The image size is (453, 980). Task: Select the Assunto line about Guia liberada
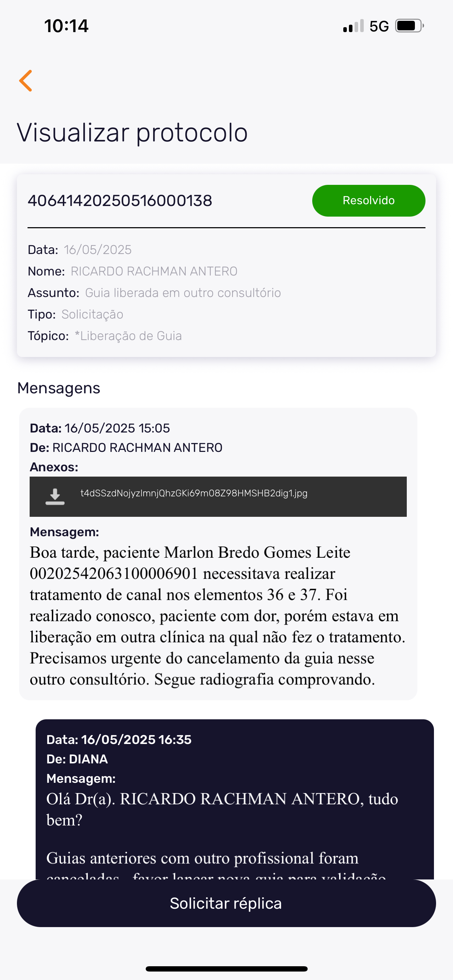click(154, 293)
